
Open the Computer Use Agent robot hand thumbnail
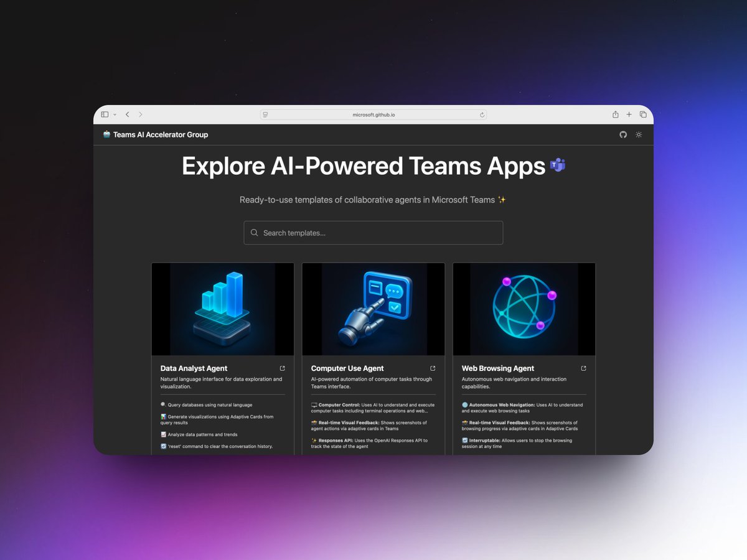(x=374, y=309)
